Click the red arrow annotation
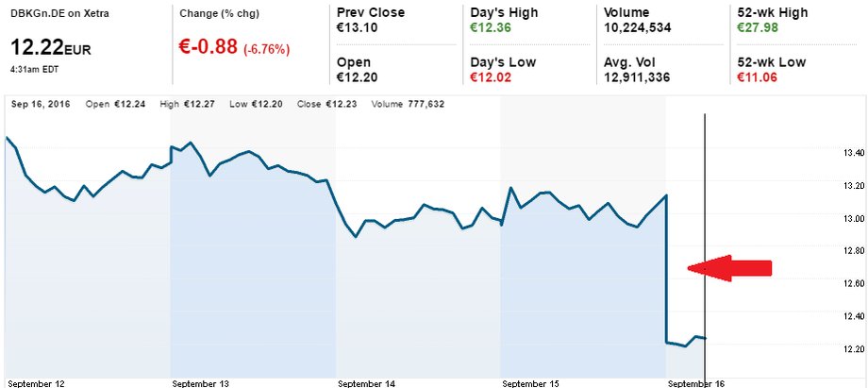Image resolution: width=868 pixels, height=388 pixels. coord(729,268)
